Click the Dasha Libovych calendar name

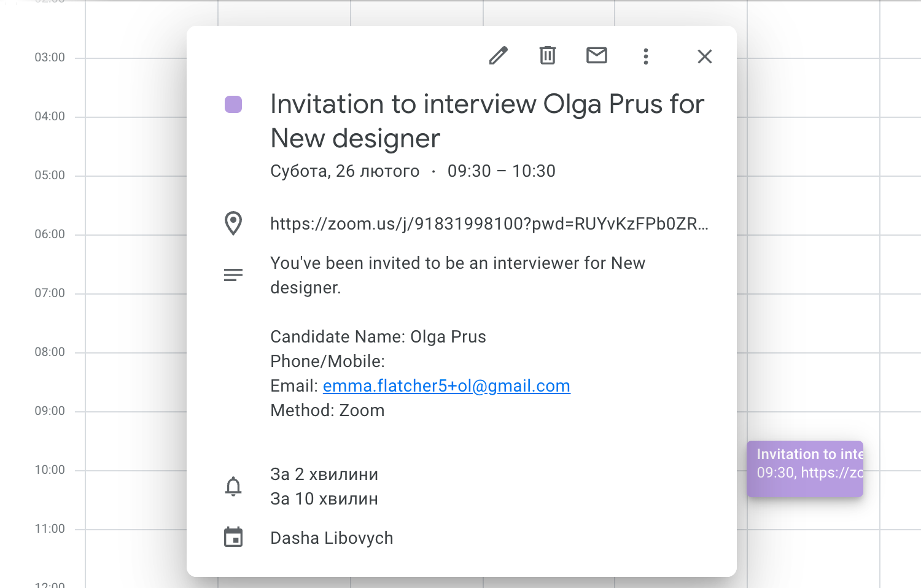pos(332,538)
